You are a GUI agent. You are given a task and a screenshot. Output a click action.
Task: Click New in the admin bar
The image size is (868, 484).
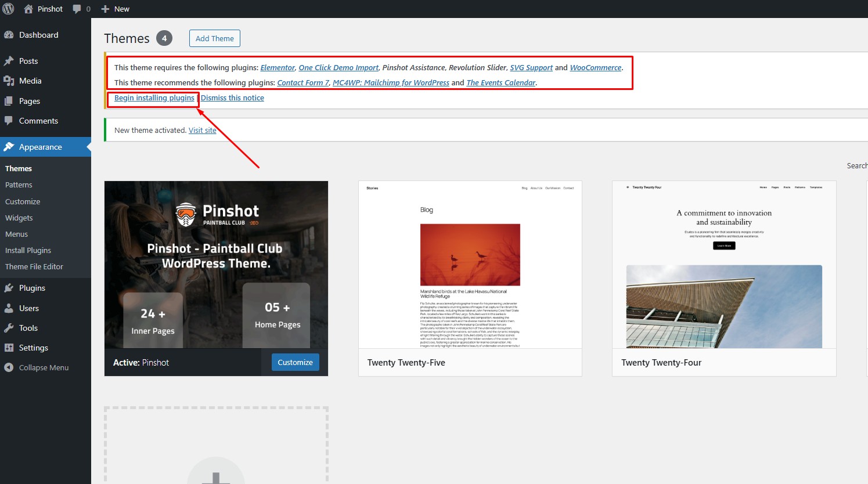122,9
